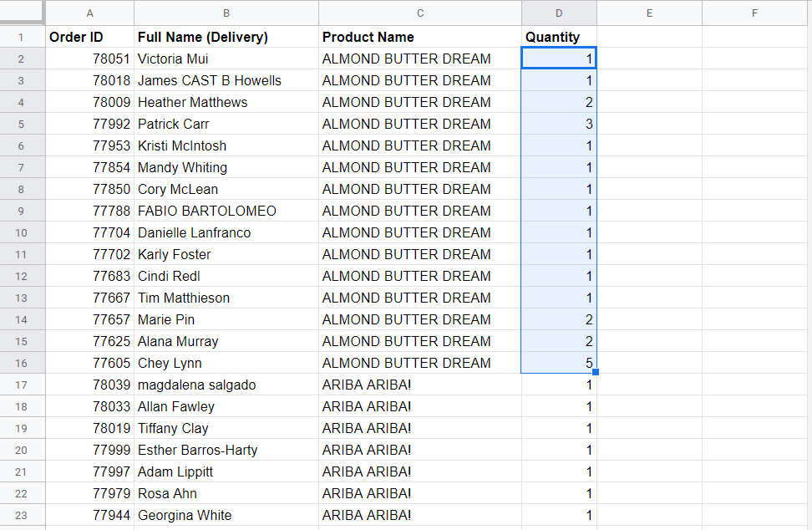
Task: Click the fill handle at selection corner
Action: [x=596, y=372]
